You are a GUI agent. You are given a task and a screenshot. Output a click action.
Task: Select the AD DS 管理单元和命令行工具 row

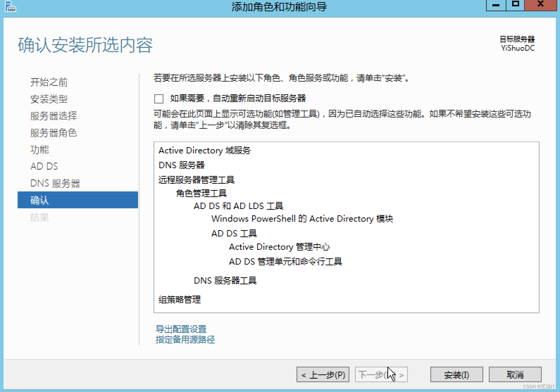[286, 262]
